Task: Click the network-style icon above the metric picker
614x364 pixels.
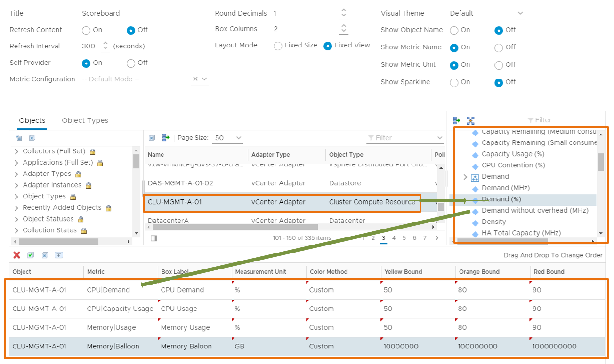Action: [x=470, y=121]
